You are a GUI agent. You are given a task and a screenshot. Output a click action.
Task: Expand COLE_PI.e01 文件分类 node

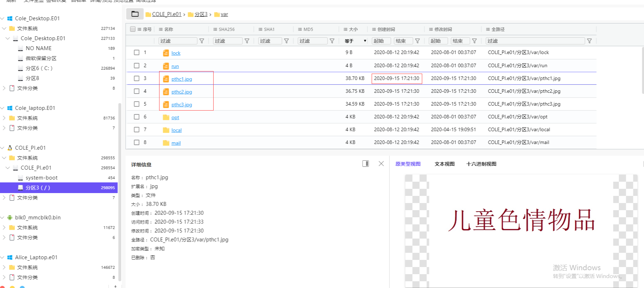[4, 197]
